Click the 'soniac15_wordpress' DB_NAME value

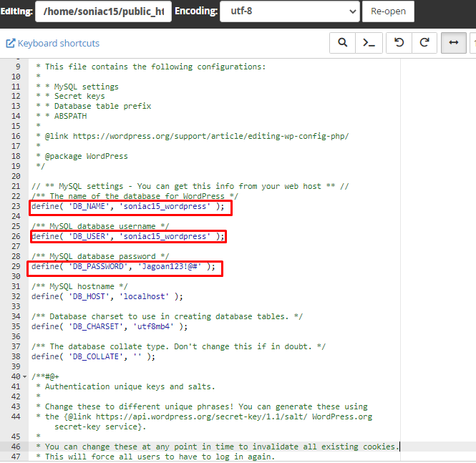pos(165,206)
